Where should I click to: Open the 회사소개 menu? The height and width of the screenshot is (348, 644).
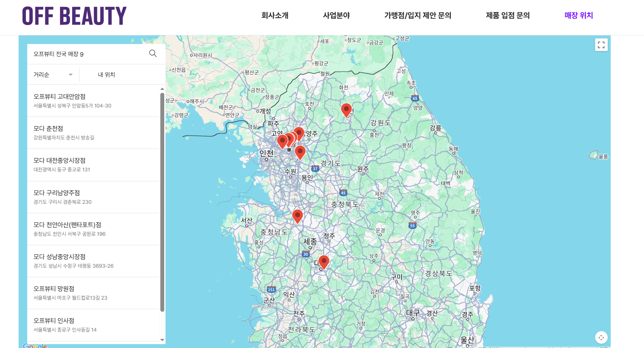(275, 16)
